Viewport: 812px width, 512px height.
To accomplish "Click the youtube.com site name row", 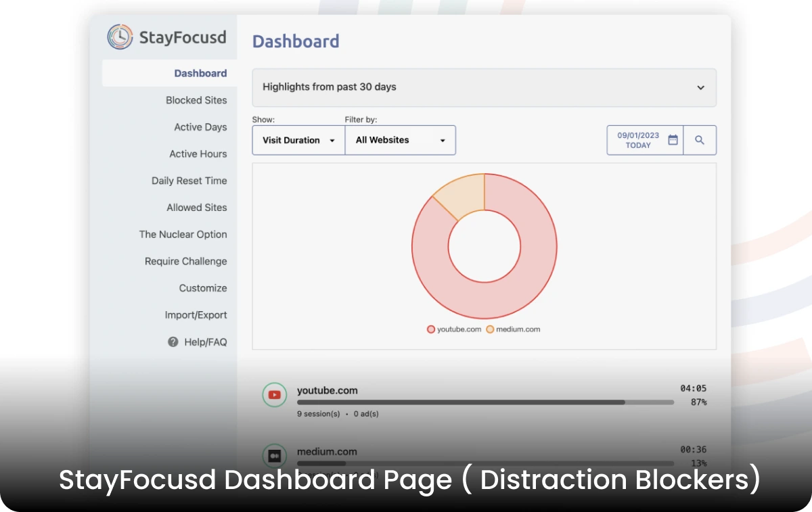I will tap(328, 390).
